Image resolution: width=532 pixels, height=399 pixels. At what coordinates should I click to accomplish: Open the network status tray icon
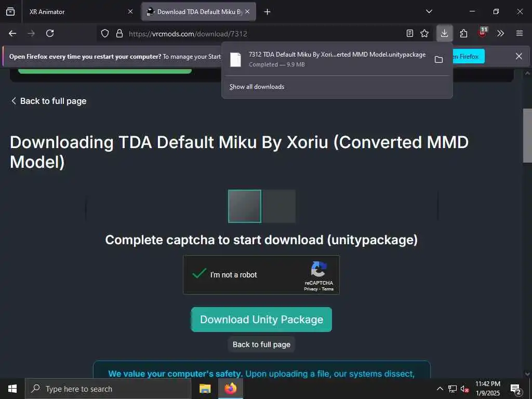point(453,389)
